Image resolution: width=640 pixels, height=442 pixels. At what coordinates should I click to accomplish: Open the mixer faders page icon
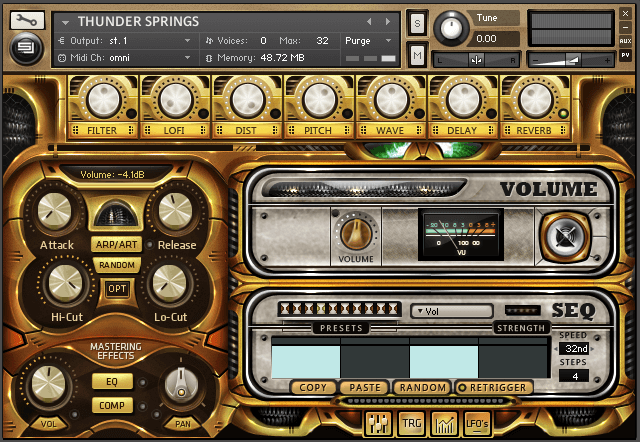tap(379, 424)
